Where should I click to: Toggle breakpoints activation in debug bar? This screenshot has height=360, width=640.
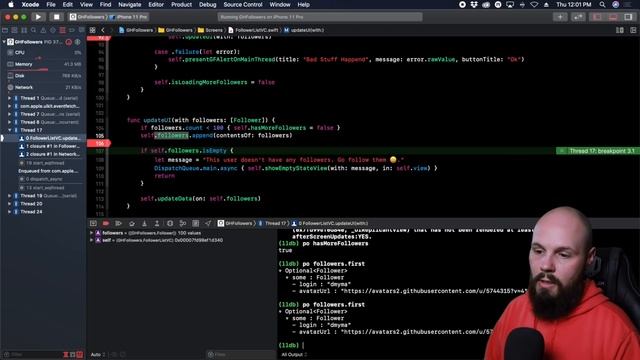(x=106, y=223)
